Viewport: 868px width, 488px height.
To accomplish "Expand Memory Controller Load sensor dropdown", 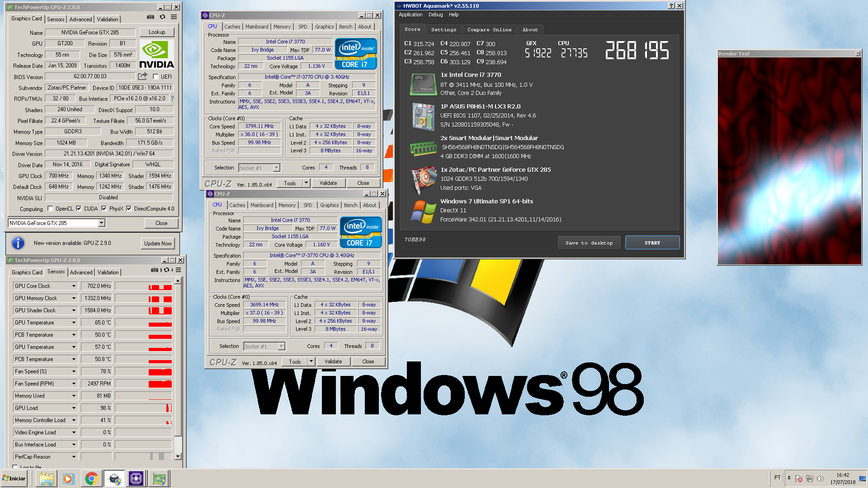I will pyautogui.click(x=74, y=420).
